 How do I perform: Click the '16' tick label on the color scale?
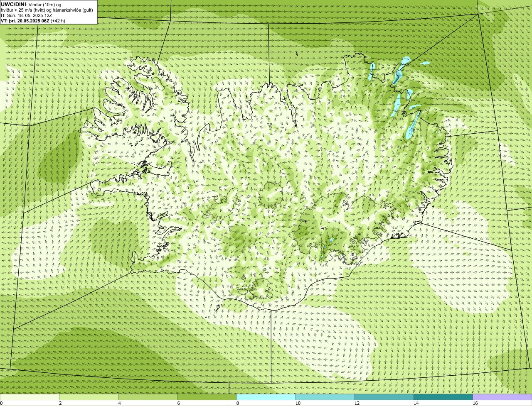point(475,403)
